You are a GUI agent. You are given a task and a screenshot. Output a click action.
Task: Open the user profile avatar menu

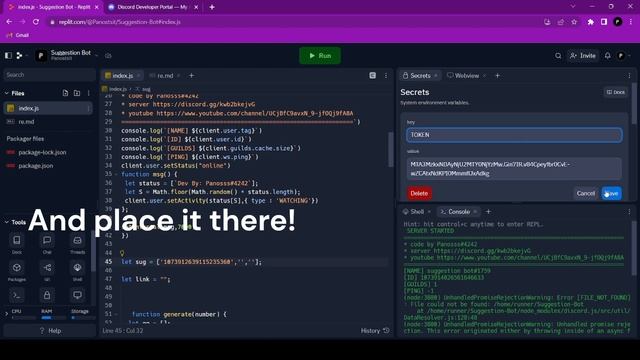621,56
